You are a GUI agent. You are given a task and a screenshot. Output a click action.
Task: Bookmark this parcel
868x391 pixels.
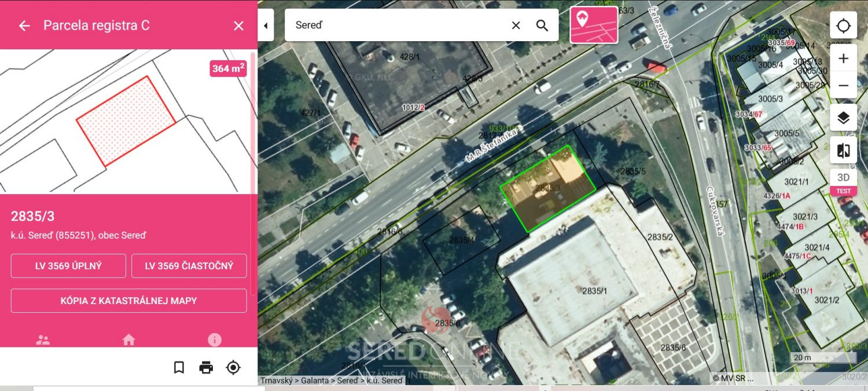179,367
